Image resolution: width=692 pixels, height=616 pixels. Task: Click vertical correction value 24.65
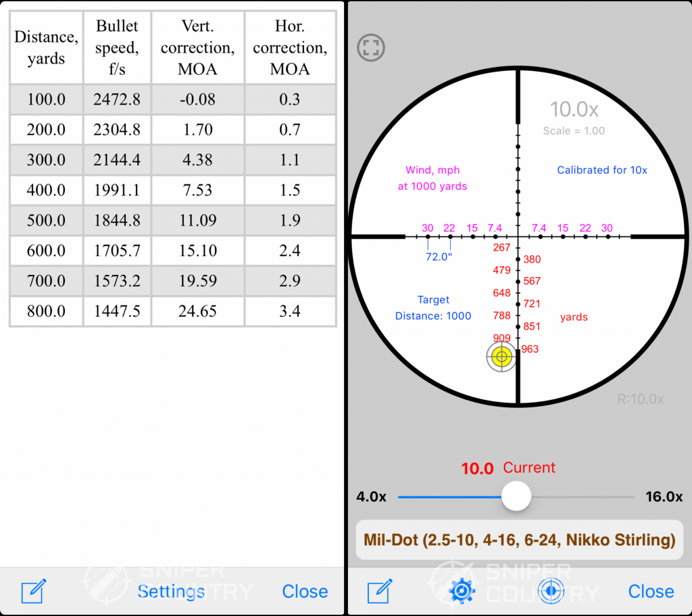click(x=198, y=311)
